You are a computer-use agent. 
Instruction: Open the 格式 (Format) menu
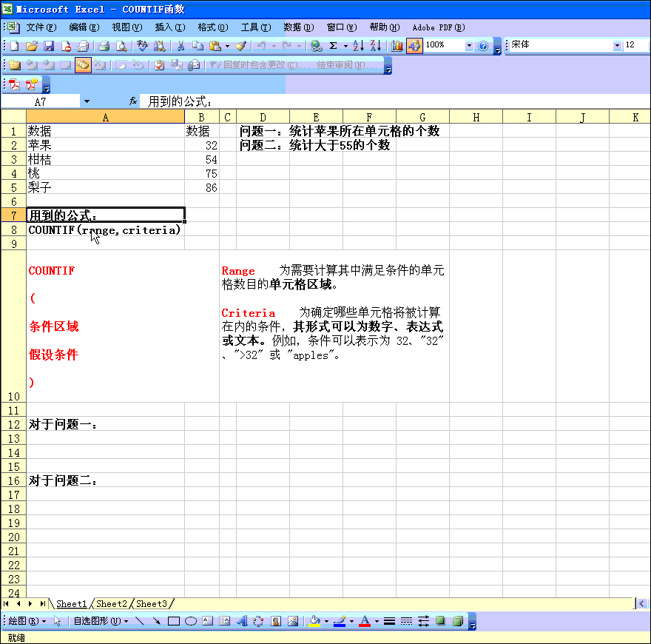[212, 27]
